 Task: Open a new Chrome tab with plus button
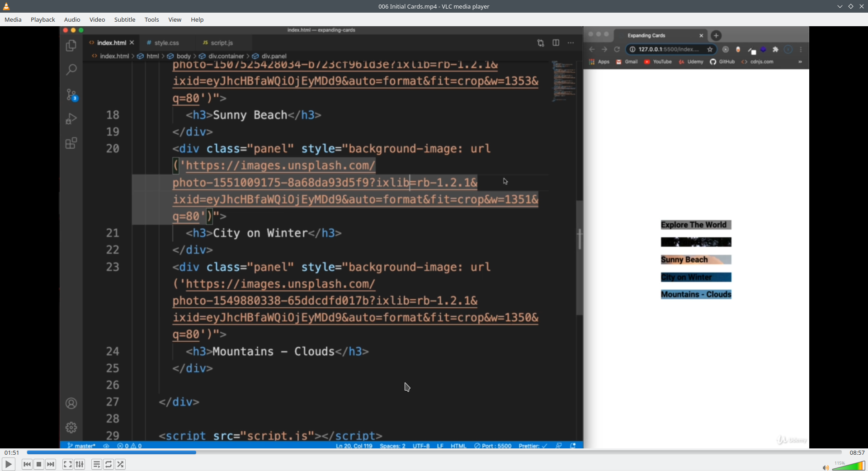[716, 35]
